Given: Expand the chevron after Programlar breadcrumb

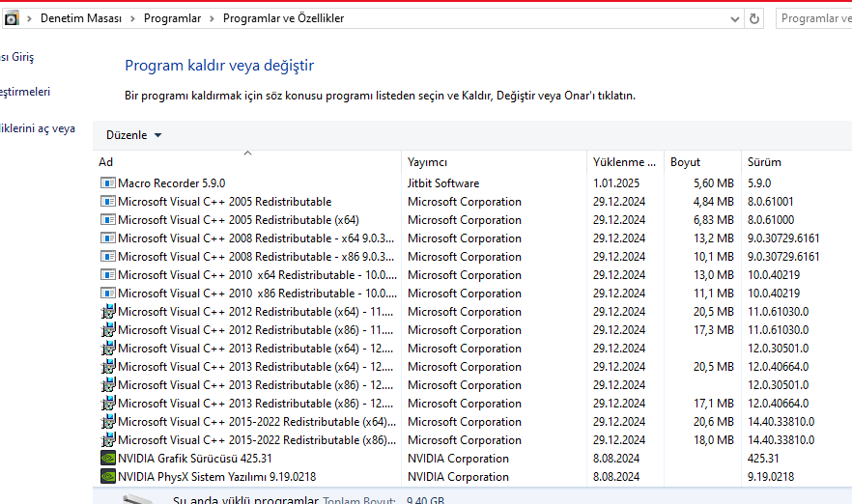Looking at the screenshot, I should [x=212, y=19].
